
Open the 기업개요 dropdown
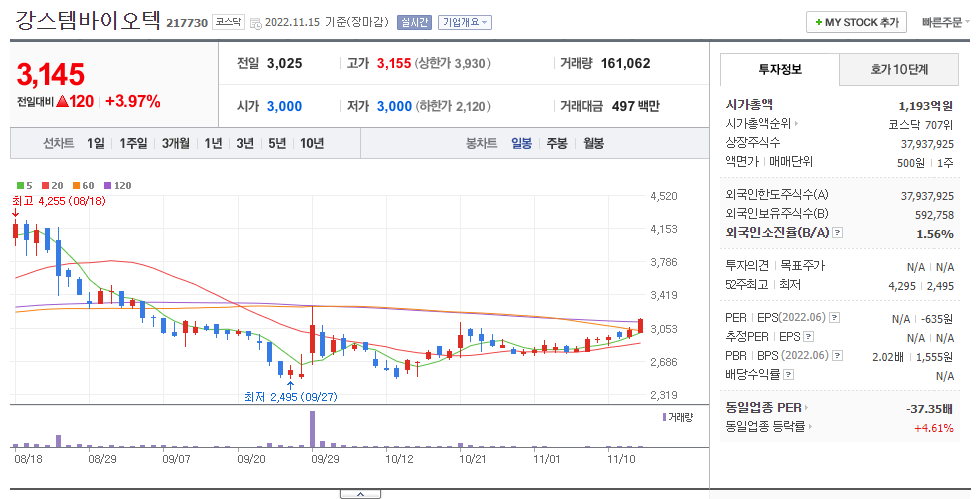(465, 22)
